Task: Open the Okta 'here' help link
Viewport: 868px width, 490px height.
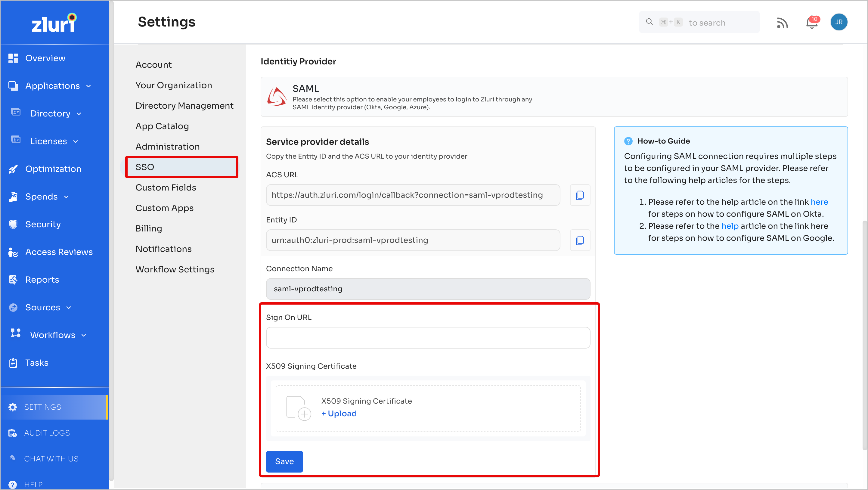Action: [x=819, y=202]
